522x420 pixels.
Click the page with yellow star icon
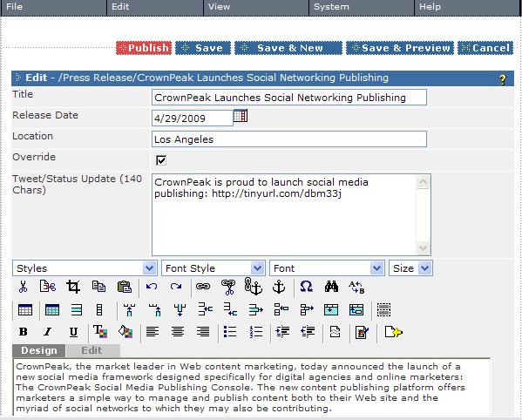pos(393,332)
